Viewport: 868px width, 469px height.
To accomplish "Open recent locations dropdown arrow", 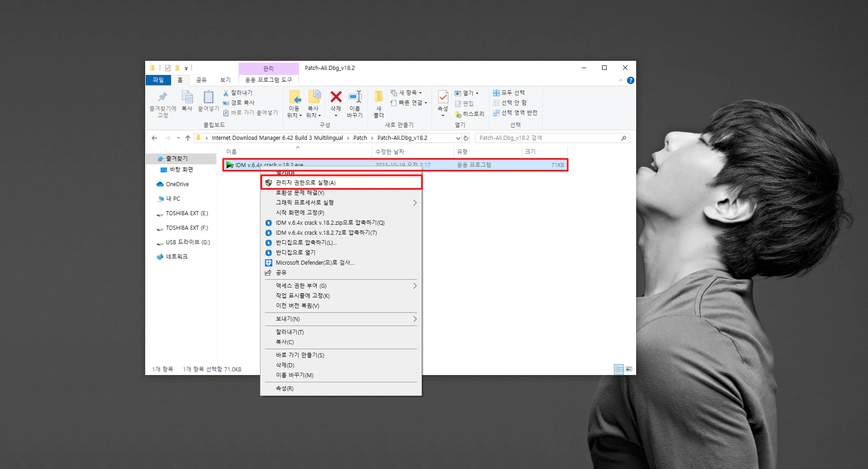I will pos(178,138).
